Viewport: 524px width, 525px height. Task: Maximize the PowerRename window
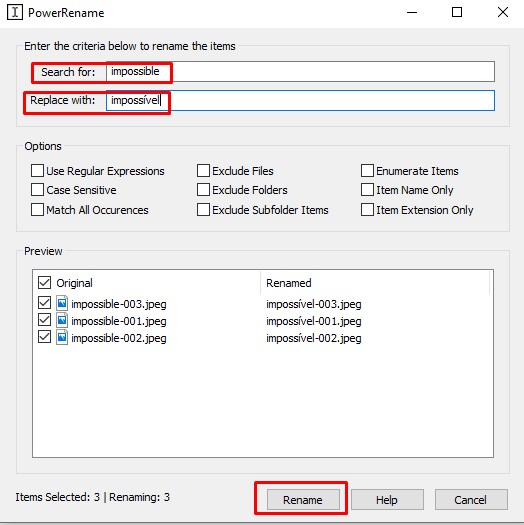point(457,12)
